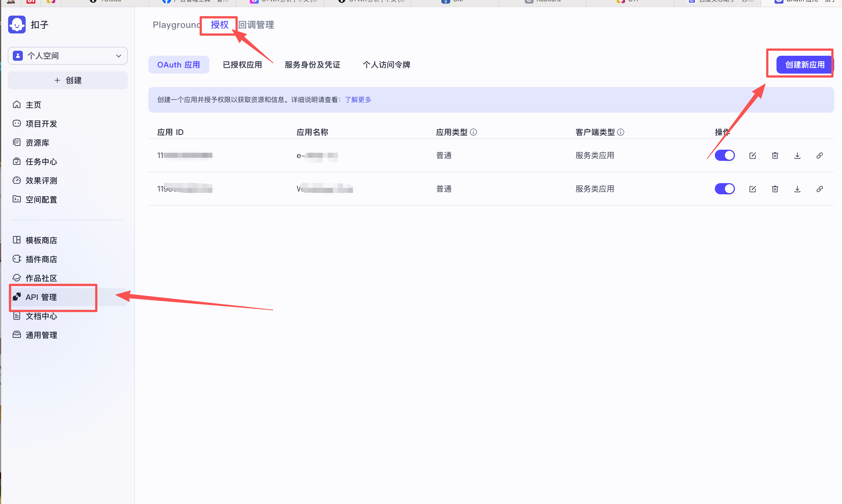Click the edit icon in first app row
Screen dimensions: 842x504
(752, 156)
